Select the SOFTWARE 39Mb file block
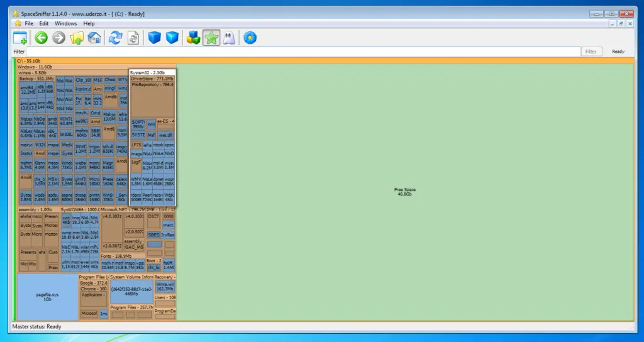Screen dimensions: 644x342 pyautogui.click(x=138, y=124)
